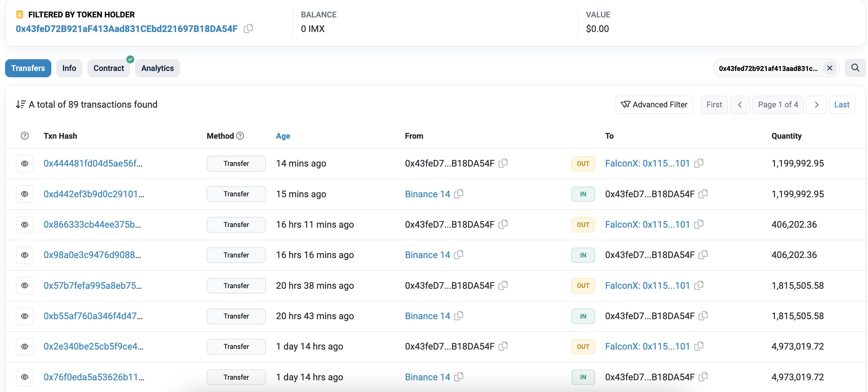
Task: Open the Info tab
Action: pyautogui.click(x=69, y=68)
